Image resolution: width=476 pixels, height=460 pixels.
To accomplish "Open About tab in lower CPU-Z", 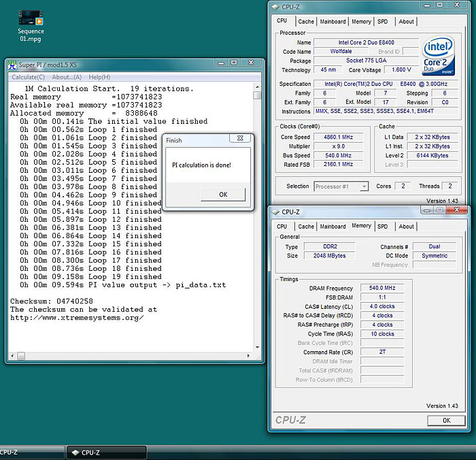I will 406,227.
